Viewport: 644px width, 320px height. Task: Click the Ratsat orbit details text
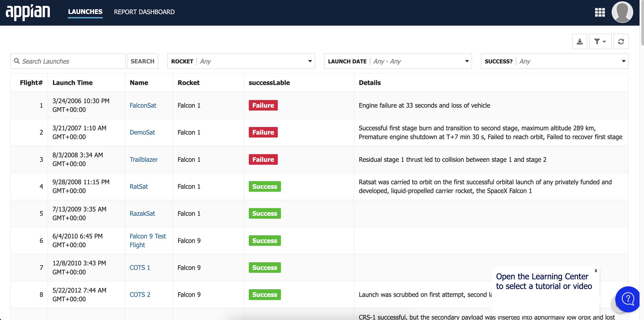[485, 186]
